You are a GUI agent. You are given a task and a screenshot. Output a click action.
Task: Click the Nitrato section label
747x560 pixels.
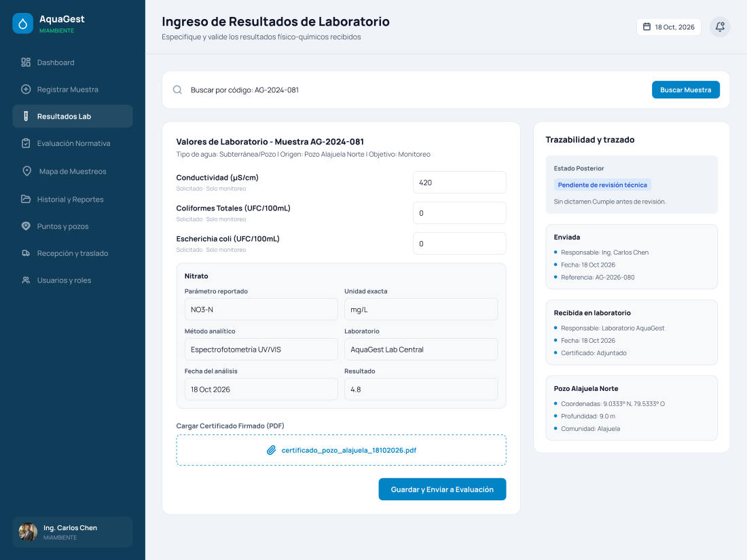(x=196, y=276)
